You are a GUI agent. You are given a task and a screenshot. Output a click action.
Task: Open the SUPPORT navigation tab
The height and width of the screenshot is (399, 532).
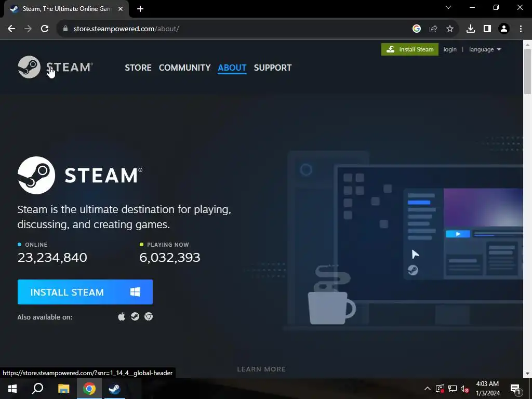pyautogui.click(x=272, y=68)
